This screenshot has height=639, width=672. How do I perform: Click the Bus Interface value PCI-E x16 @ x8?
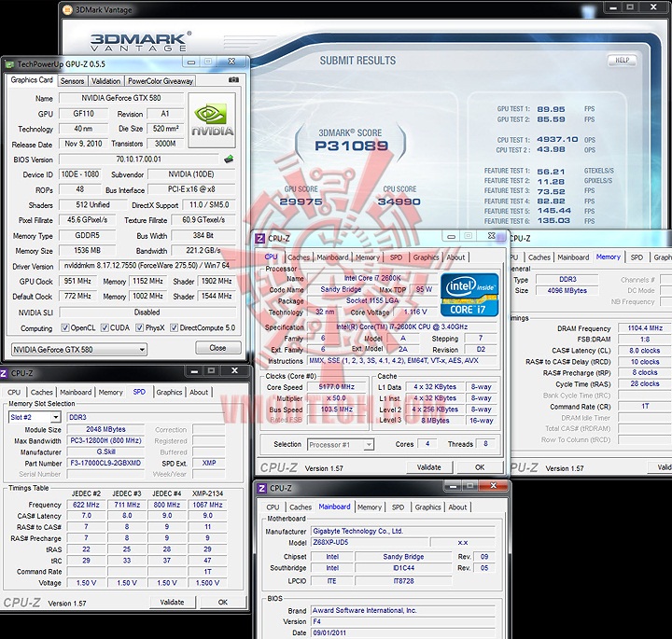191,189
